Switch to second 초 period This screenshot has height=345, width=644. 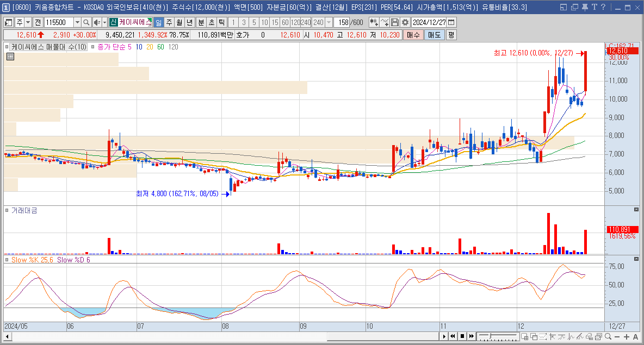tap(212, 23)
